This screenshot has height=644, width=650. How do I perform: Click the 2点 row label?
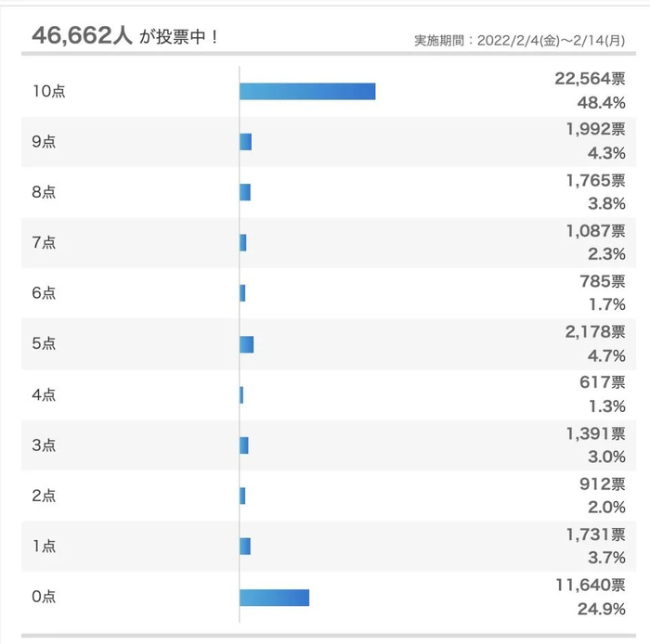point(44,496)
